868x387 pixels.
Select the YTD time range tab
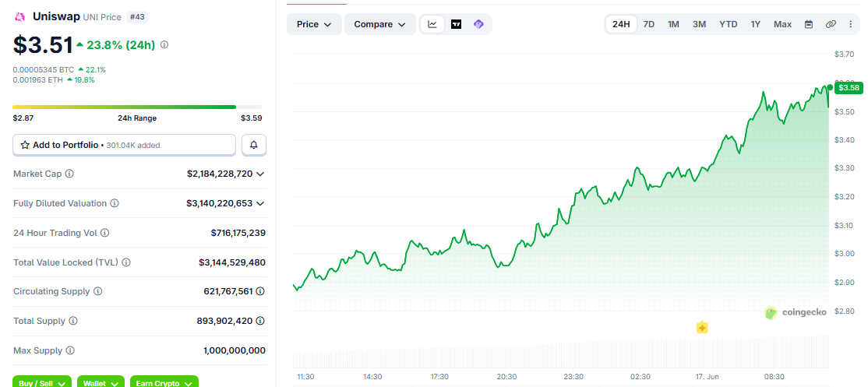click(728, 24)
